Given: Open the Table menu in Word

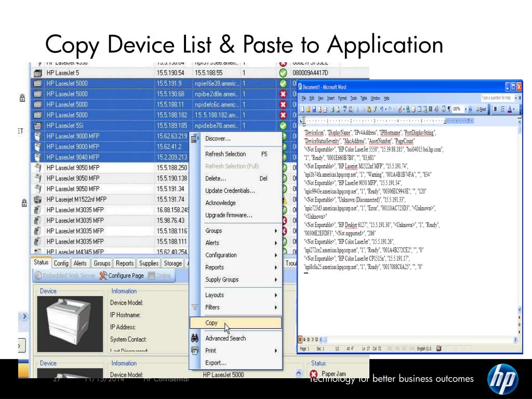Looking at the screenshot, I should click(364, 98).
